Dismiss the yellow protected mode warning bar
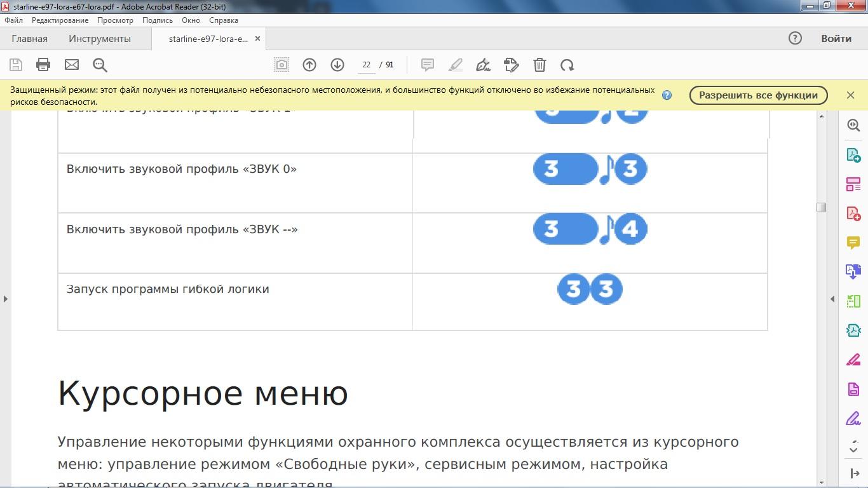 [x=851, y=95]
